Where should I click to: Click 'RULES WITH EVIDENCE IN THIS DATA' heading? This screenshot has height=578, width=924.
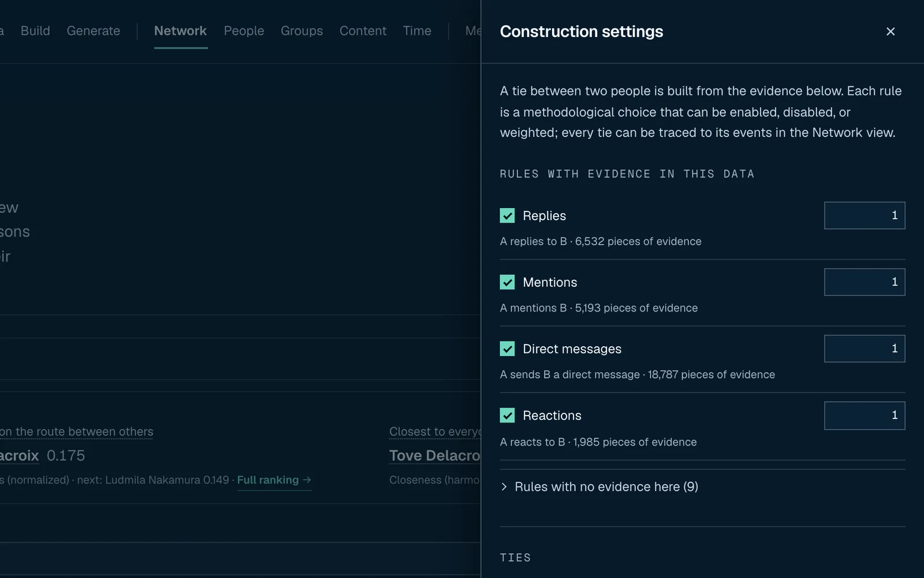(627, 174)
